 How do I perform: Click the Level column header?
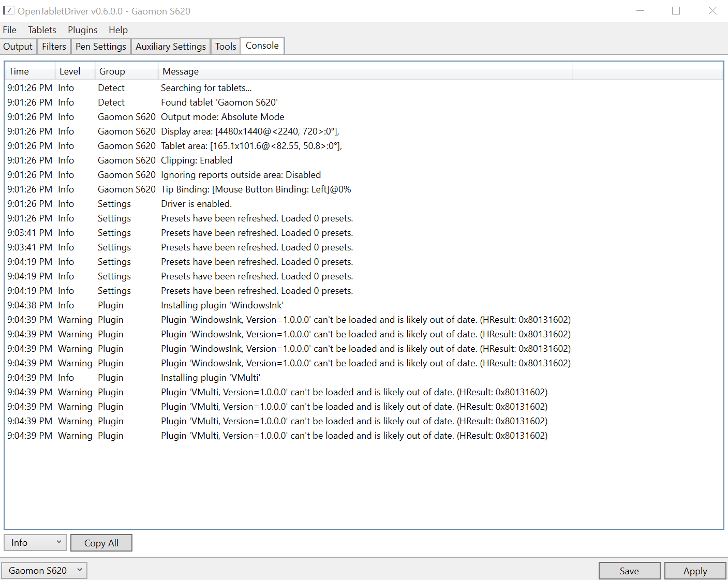tap(70, 71)
